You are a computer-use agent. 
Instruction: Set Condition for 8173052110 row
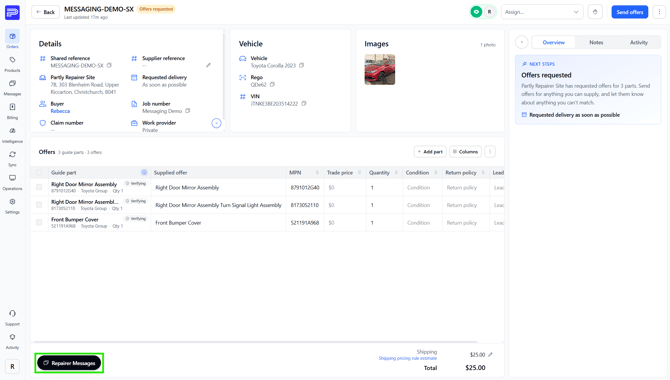[x=422, y=205]
